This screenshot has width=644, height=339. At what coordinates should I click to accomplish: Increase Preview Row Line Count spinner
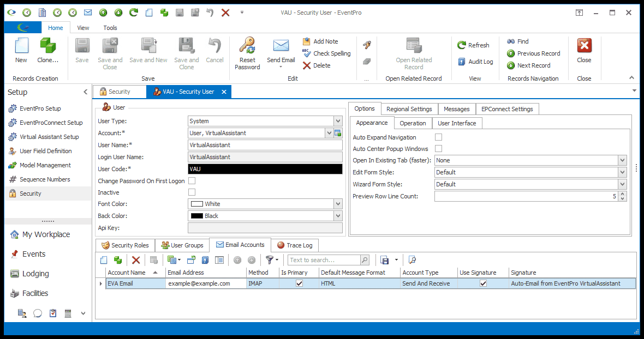(x=623, y=194)
